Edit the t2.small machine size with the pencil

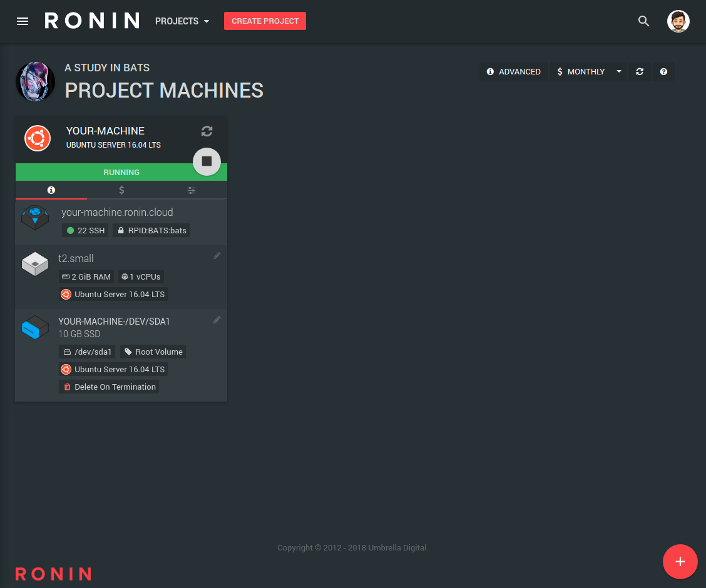tap(217, 255)
